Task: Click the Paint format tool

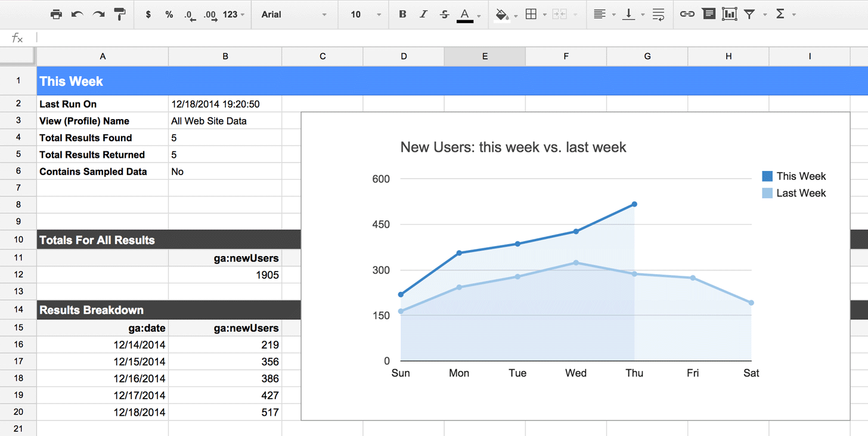Action: pyautogui.click(x=119, y=14)
